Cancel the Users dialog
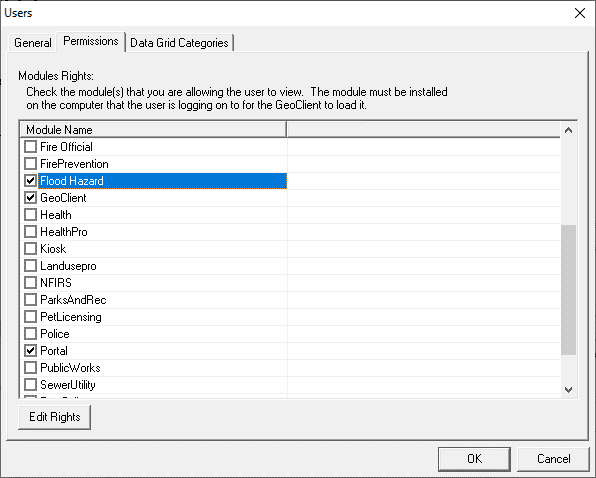 [553, 459]
